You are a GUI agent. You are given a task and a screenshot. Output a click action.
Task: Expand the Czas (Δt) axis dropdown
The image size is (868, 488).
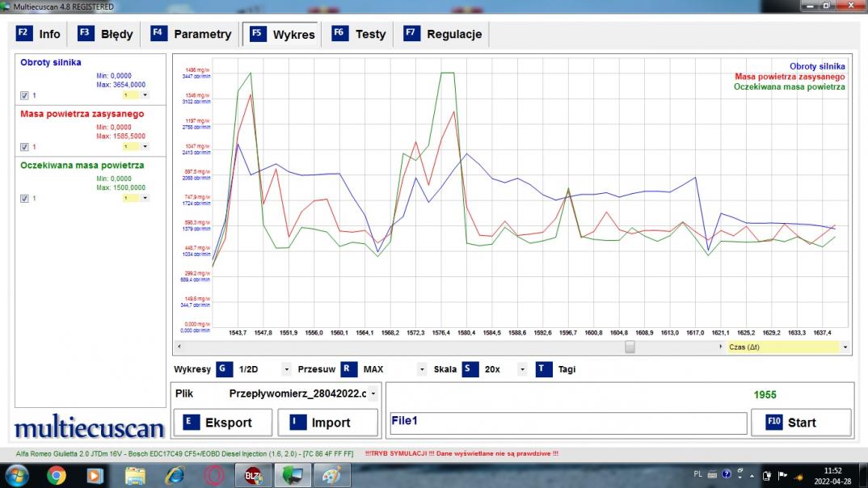(x=845, y=347)
